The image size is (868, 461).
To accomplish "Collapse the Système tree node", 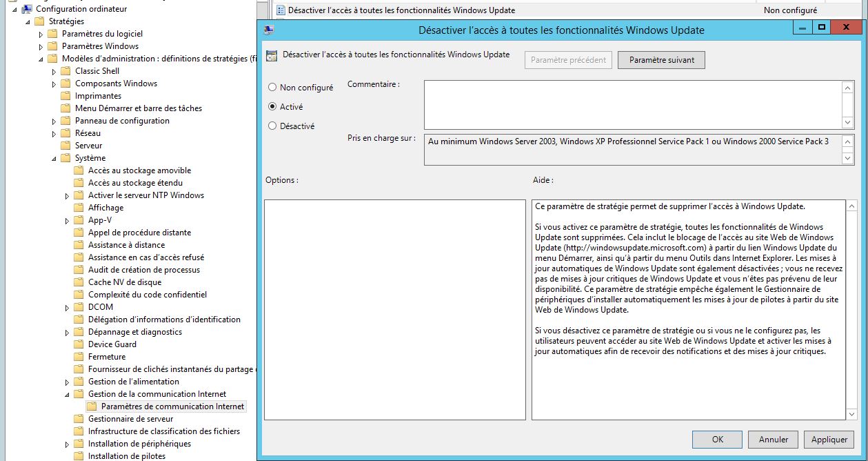I will pyautogui.click(x=54, y=158).
